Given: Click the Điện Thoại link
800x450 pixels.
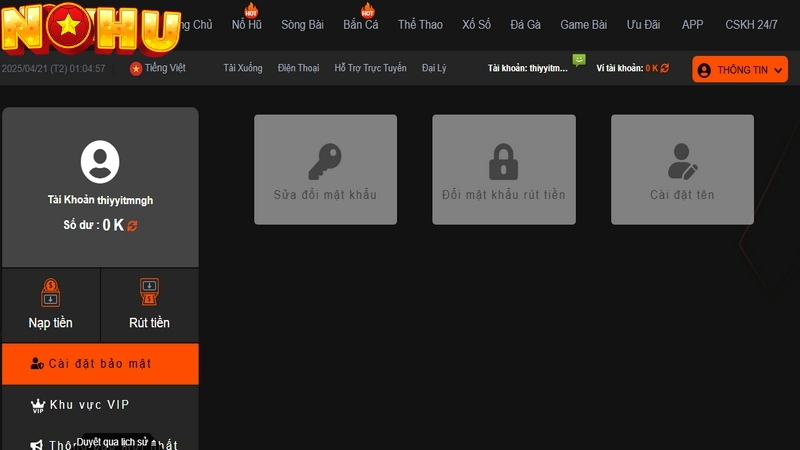Looking at the screenshot, I should [x=298, y=68].
